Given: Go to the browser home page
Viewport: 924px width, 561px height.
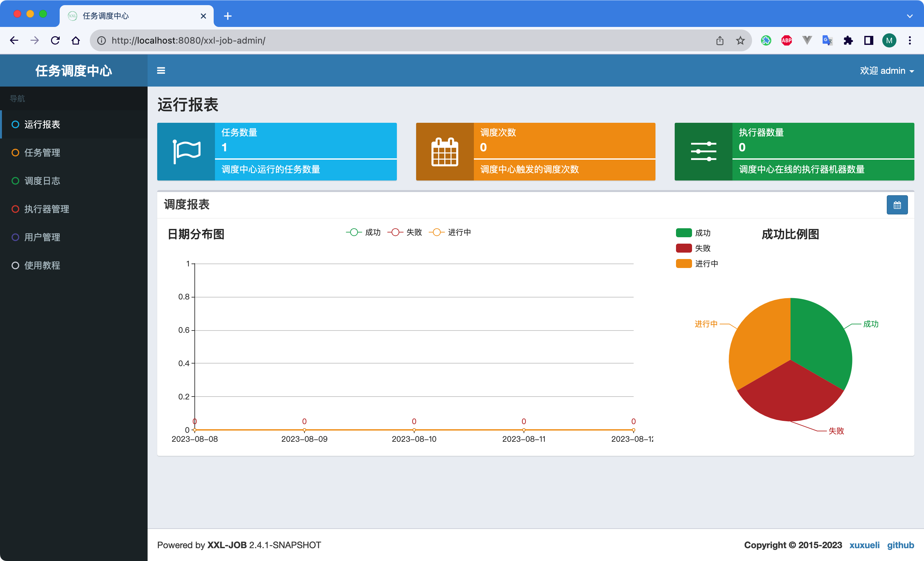Looking at the screenshot, I should pyautogui.click(x=76, y=40).
